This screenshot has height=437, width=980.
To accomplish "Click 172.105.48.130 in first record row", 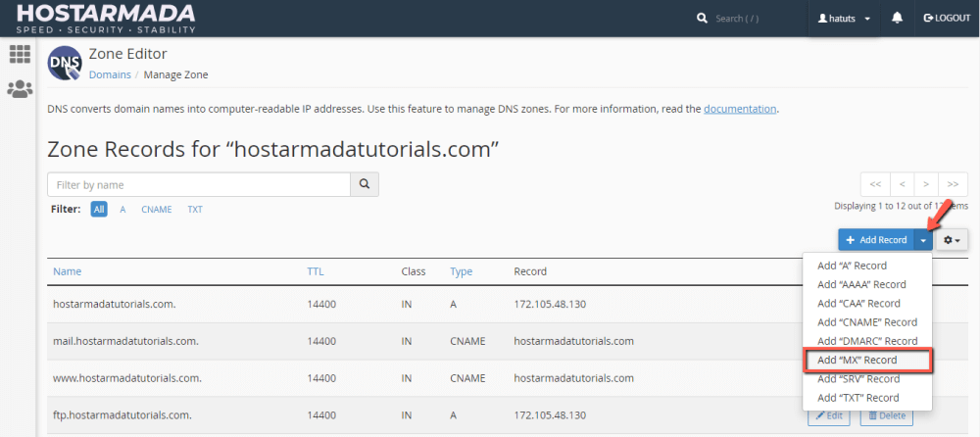I will pyautogui.click(x=550, y=304).
